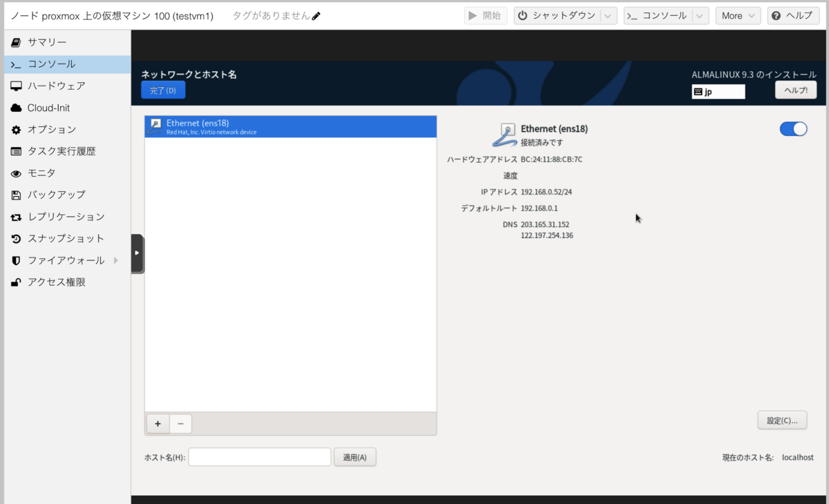Click the タスク実行履歴 list icon
Image resolution: width=829 pixels, height=504 pixels.
coord(16,151)
